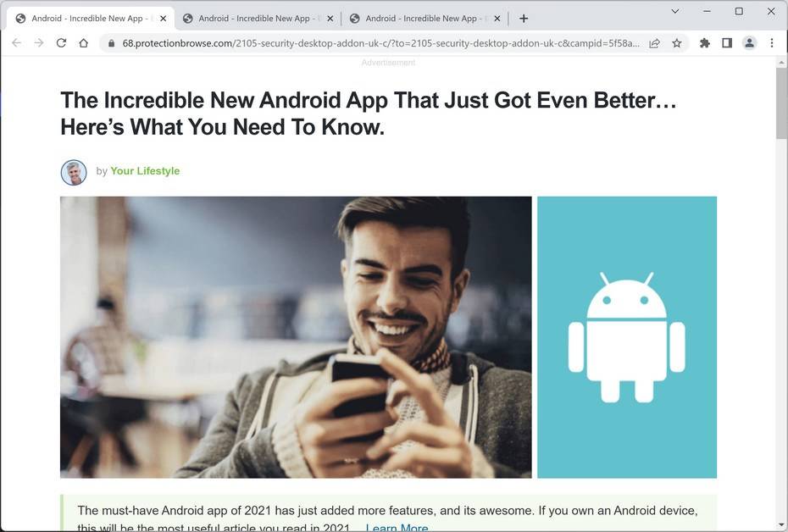Screen dimensions: 788x532
Task: Open the Extensions puzzle icon
Action: 705,43
